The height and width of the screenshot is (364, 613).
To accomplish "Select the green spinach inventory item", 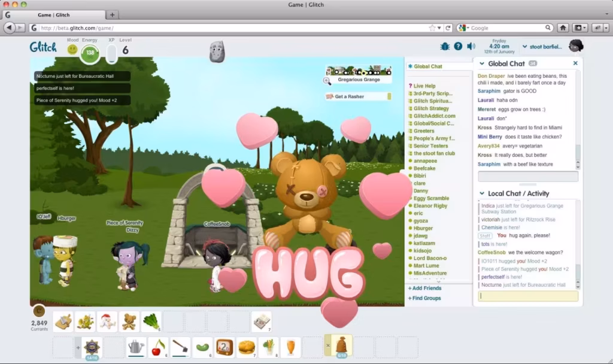I will pos(151,321).
